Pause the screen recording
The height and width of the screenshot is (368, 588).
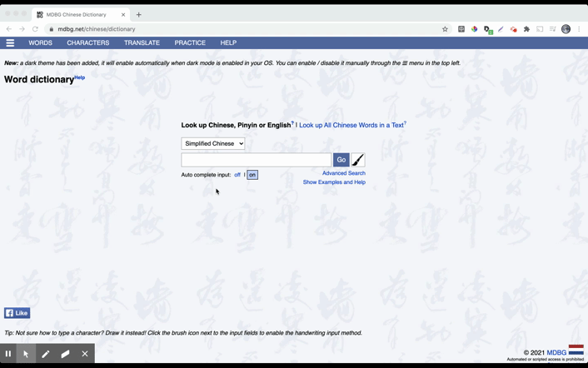7,354
